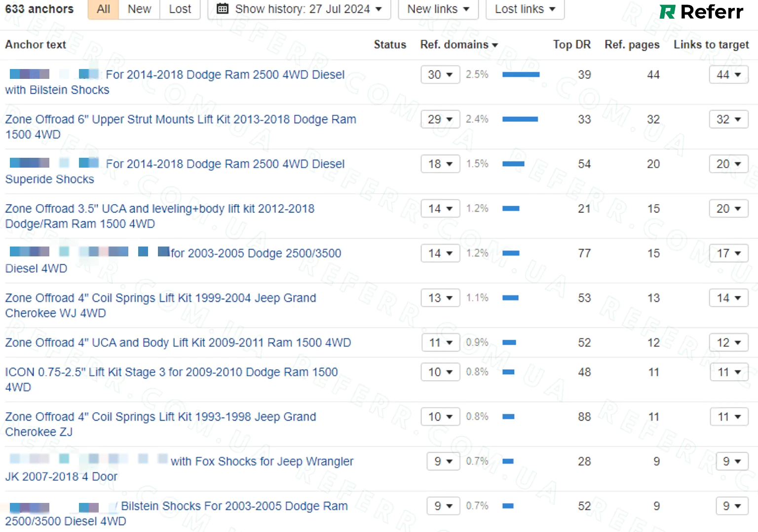
Task: Click the Referr logo icon
Action: tap(667, 12)
